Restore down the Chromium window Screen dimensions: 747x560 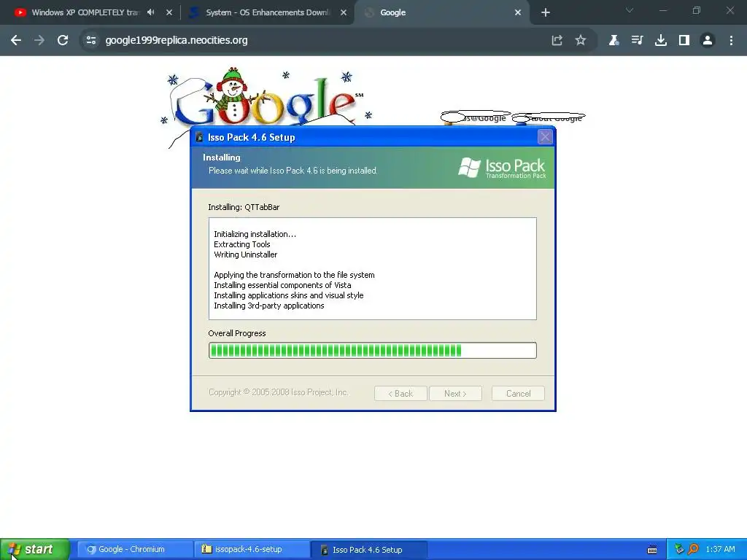point(697,10)
